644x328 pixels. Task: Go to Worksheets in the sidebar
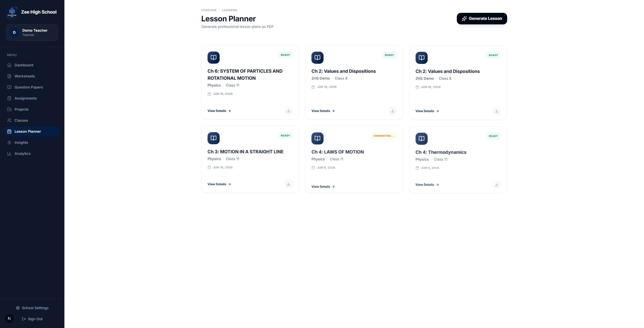tap(32, 76)
